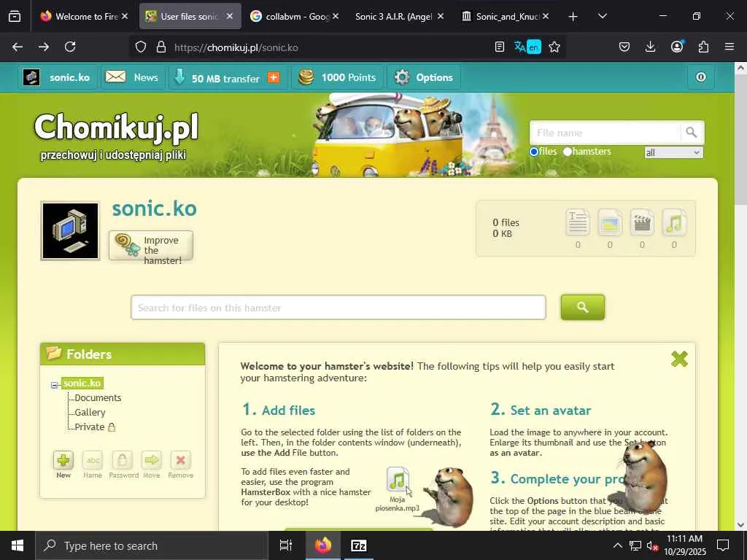Reload the page with the refresh icon
Screen dimensions: 747x560
coord(70,47)
